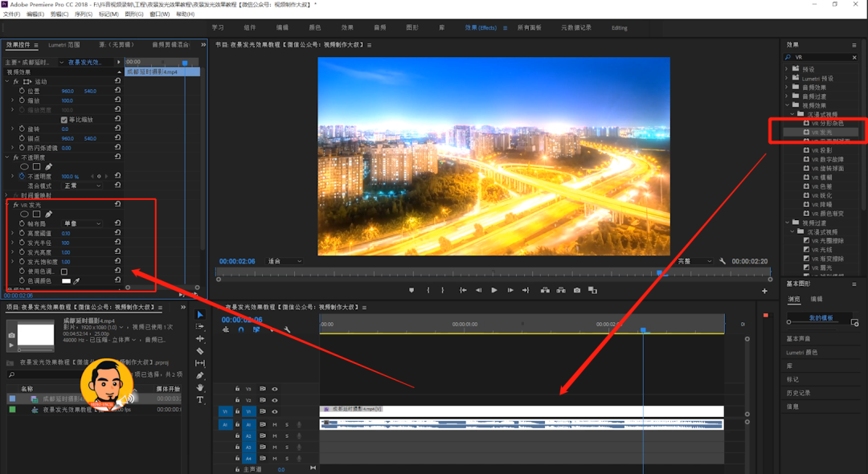This screenshot has height=474, width=868.
Task: Expand brightness threshold (亮度阈值) parameter
Action: (13, 233)
